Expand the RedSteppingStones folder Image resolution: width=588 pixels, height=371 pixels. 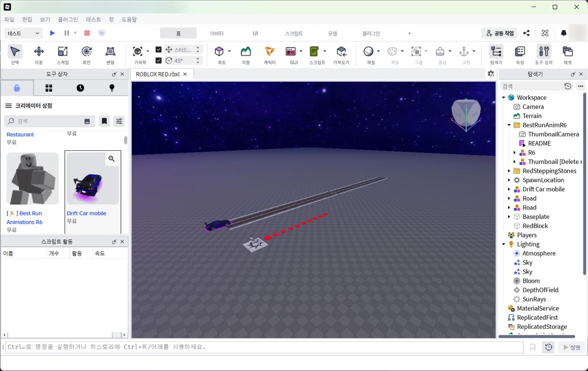click(509, 171)
